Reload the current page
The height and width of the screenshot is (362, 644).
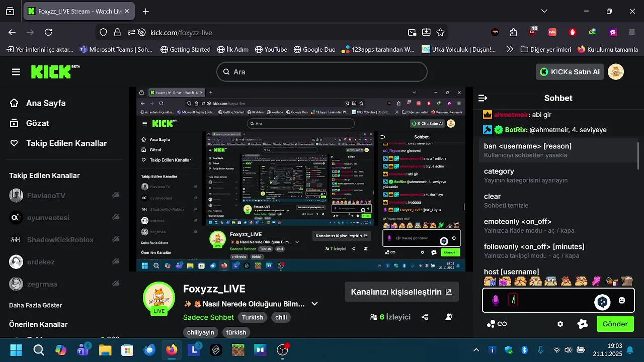48,32
